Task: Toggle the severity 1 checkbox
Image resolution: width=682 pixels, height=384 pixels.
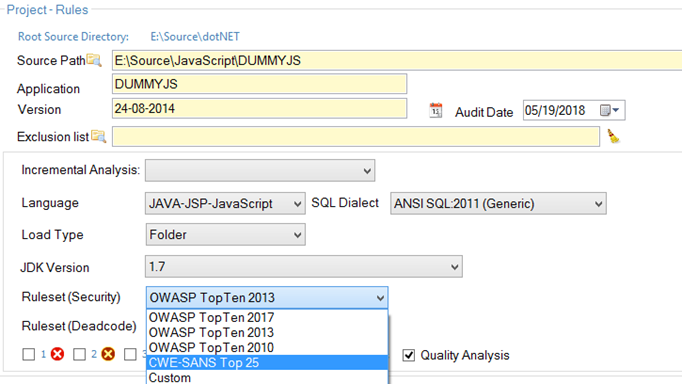Action: [29, 354]
